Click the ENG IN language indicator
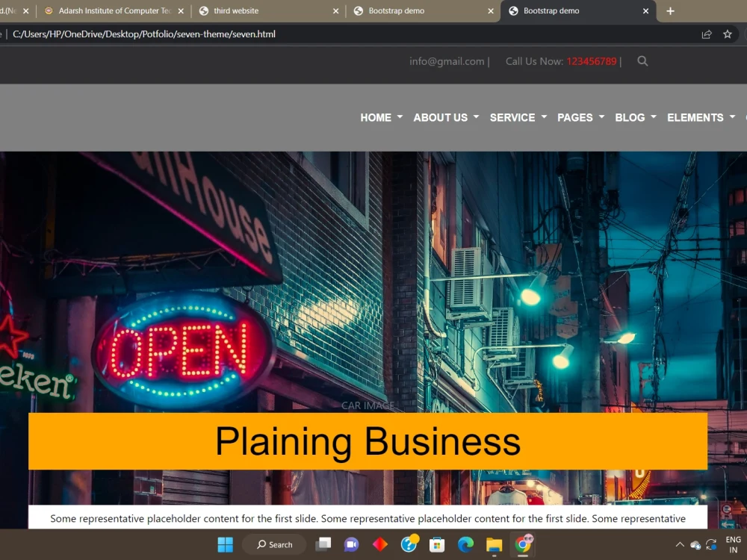 733,544
